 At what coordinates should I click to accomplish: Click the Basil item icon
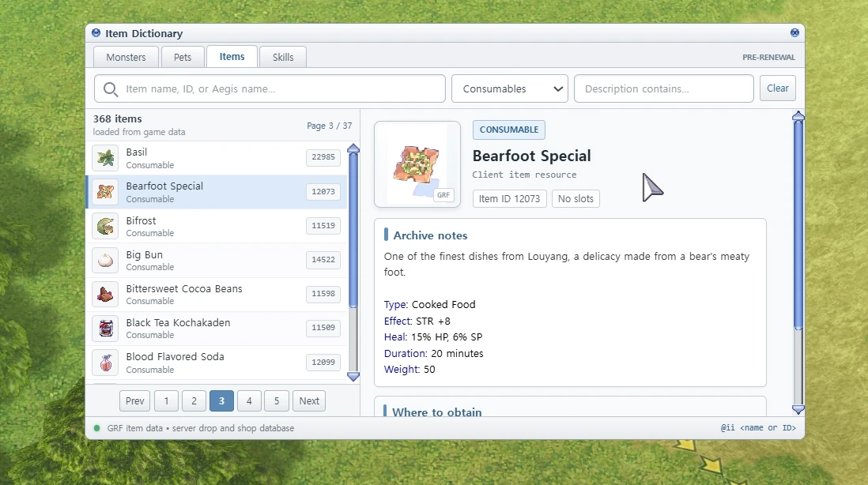click(105, 158)
